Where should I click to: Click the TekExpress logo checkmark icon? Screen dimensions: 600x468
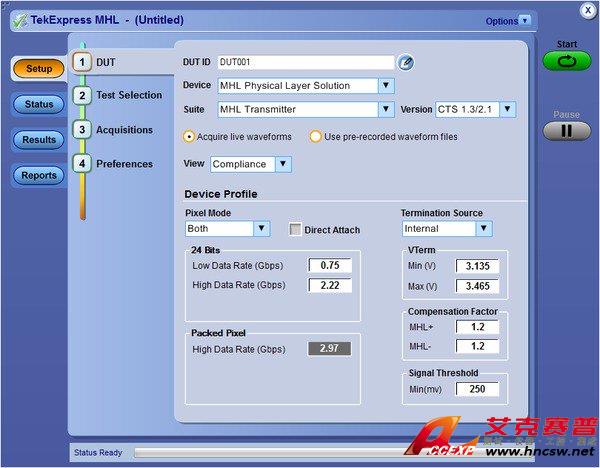tap(20, 20)
